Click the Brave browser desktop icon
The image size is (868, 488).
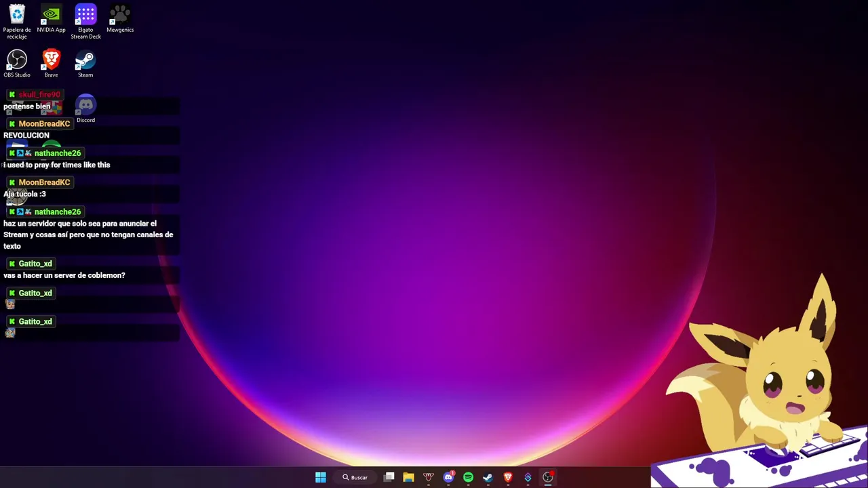(x=51, y=64)
